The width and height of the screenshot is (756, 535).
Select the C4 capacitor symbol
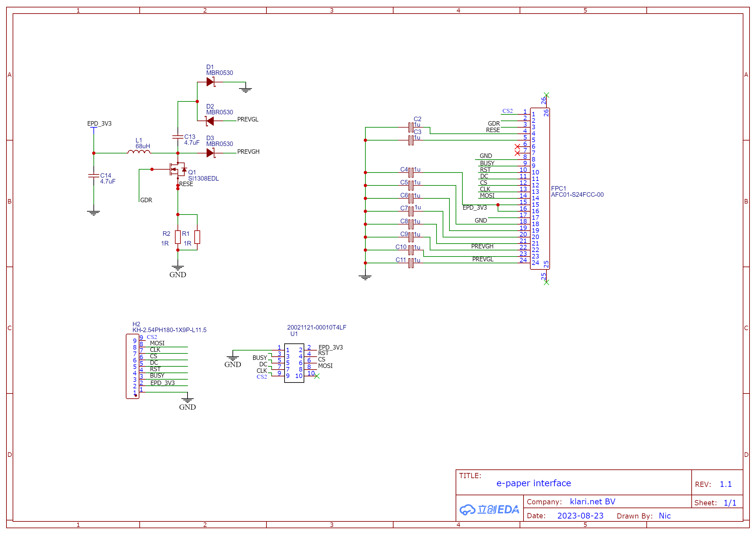[411, 173]
